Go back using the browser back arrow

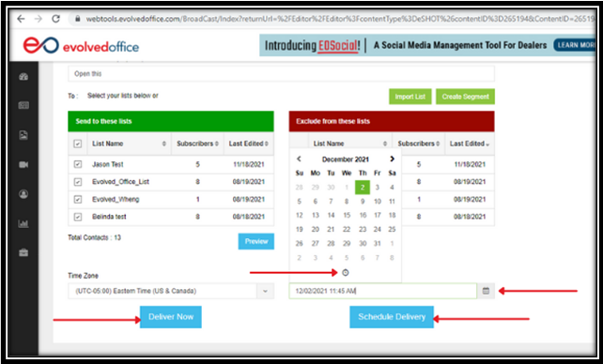point(21,19)
